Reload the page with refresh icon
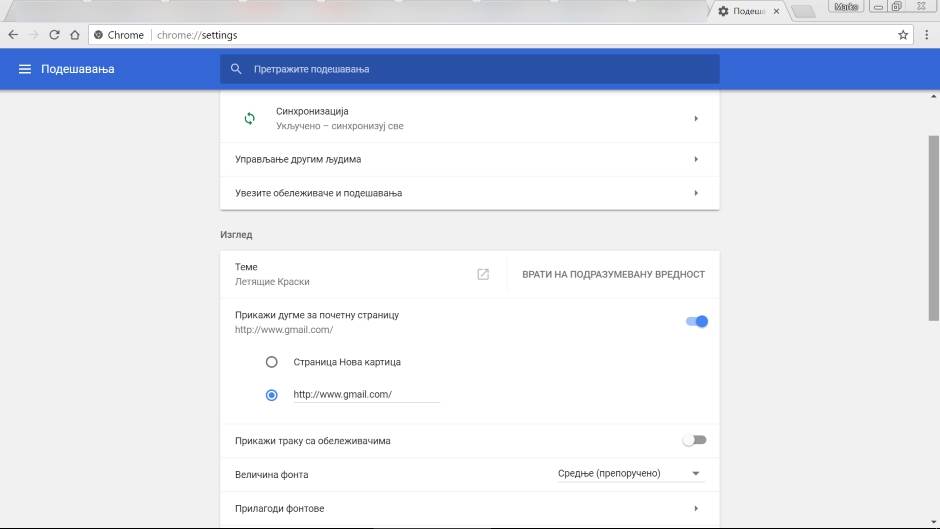 [x=54, y=35]
